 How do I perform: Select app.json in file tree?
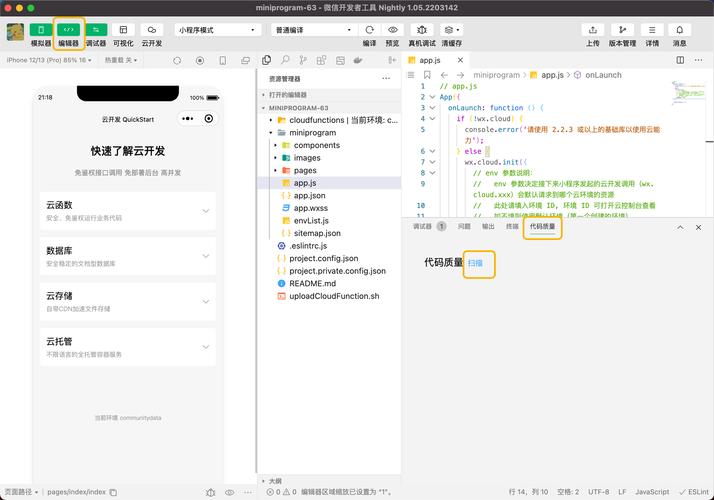coord(329,195)
